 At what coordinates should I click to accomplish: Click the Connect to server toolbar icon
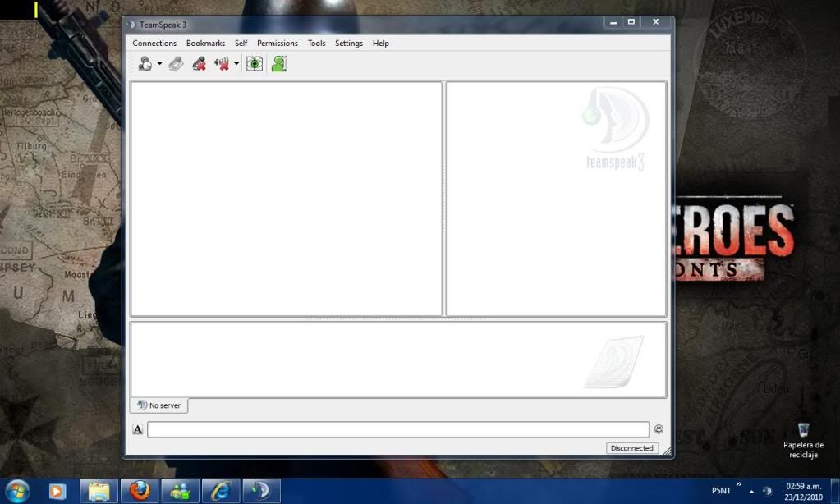coord(145,64)
